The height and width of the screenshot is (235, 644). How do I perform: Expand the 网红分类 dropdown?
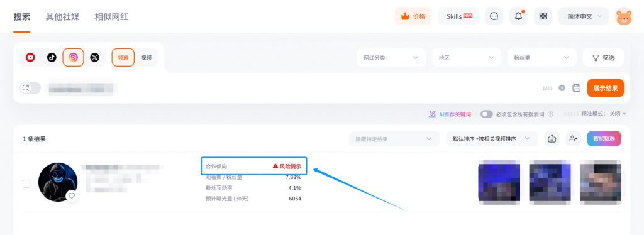(391, 57)
